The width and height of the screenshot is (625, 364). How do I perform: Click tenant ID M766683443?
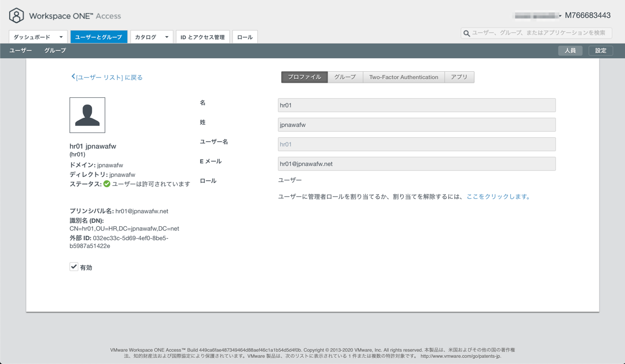(587, 15)
